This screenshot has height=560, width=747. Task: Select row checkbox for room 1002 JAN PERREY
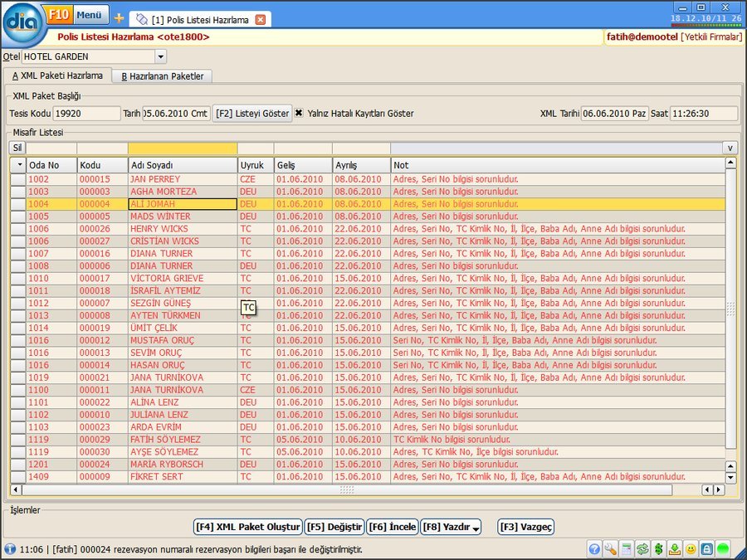pos(18,179)
